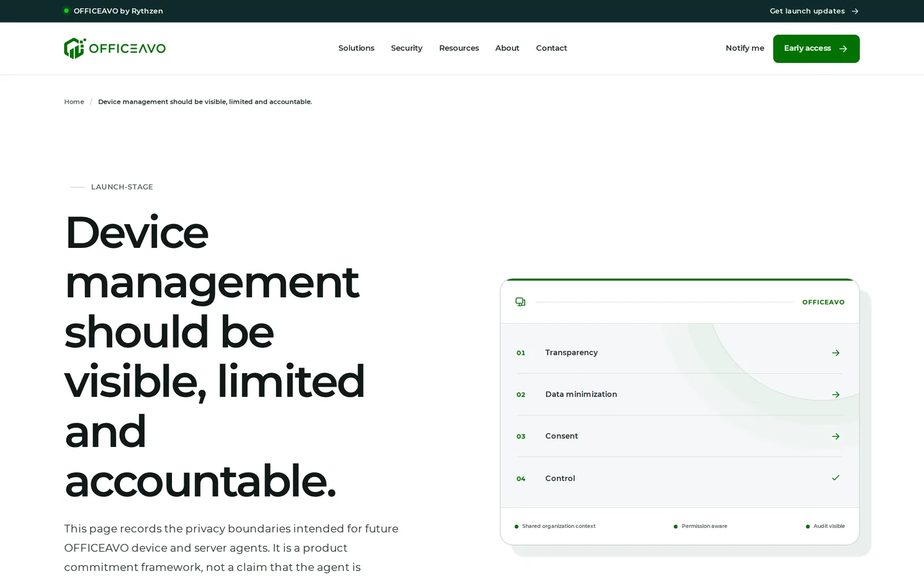The image size is (924, 578).
Task: Click the Notify me link
Action: click(745, 48)
